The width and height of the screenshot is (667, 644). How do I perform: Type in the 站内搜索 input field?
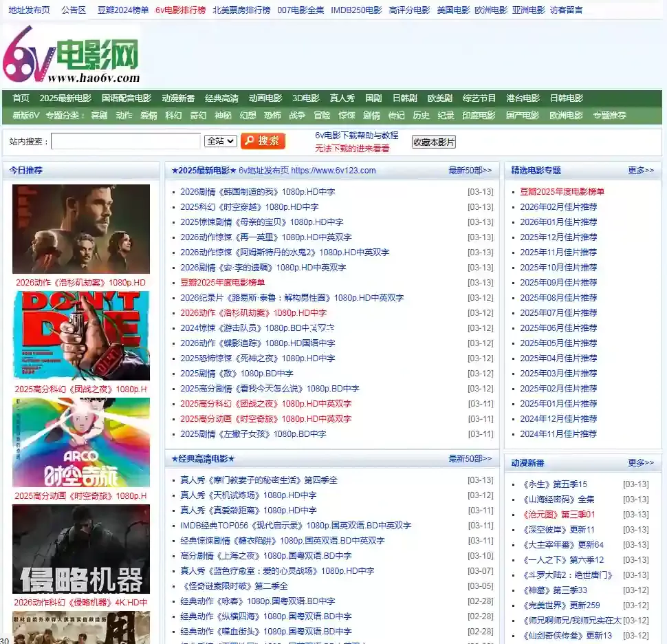tap(126, 141)
